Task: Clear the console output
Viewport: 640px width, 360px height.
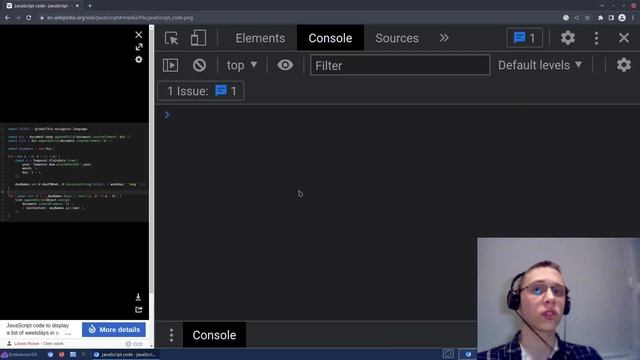Action: (x=199, y=65)
